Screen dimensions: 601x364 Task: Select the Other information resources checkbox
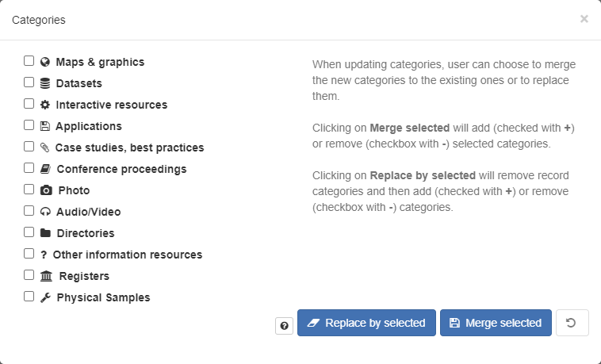point(29,254)
